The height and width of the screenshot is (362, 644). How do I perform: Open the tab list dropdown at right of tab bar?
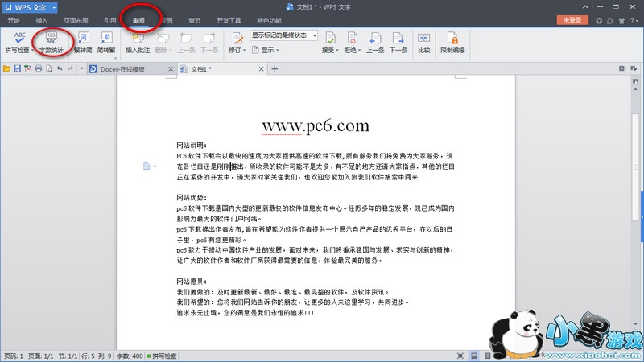click(x=634, y=68)
